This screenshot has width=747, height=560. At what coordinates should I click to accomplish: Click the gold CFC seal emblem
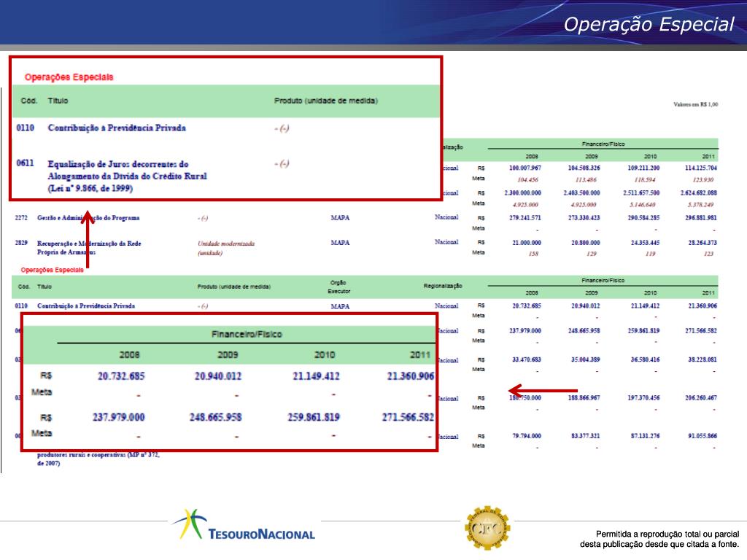coord(487,528)
